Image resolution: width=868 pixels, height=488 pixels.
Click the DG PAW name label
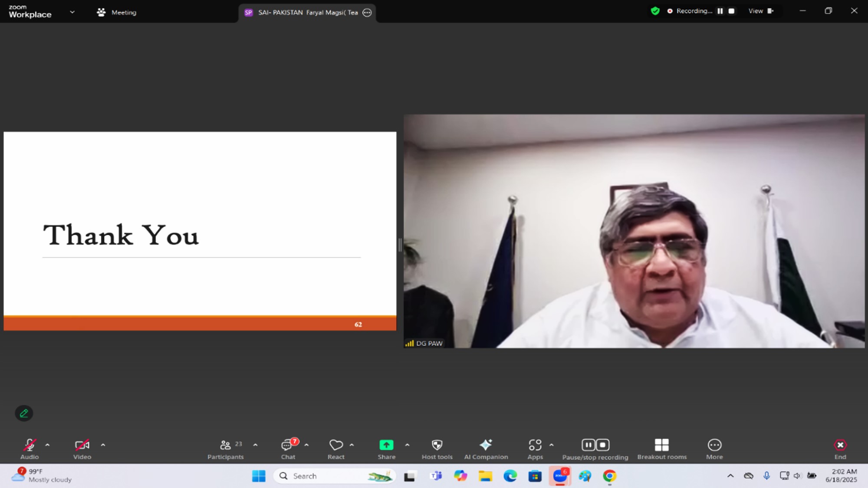[x=429, y=343]
